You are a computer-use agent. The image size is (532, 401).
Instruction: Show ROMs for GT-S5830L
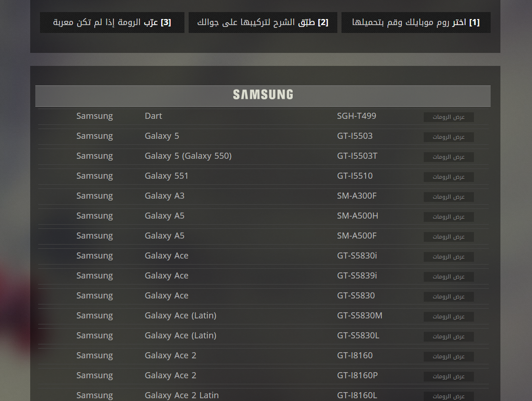pyautogui.click(x=448, y=337)
